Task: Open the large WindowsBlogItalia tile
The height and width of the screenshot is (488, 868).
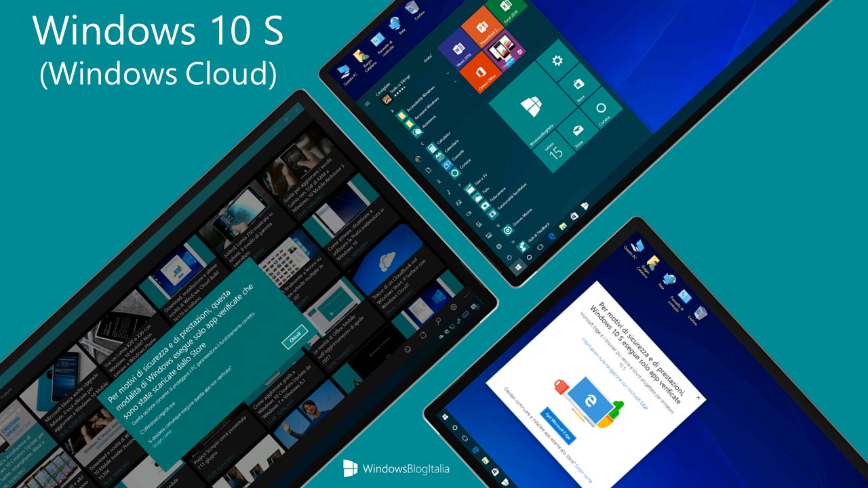Action: [532, 106]
